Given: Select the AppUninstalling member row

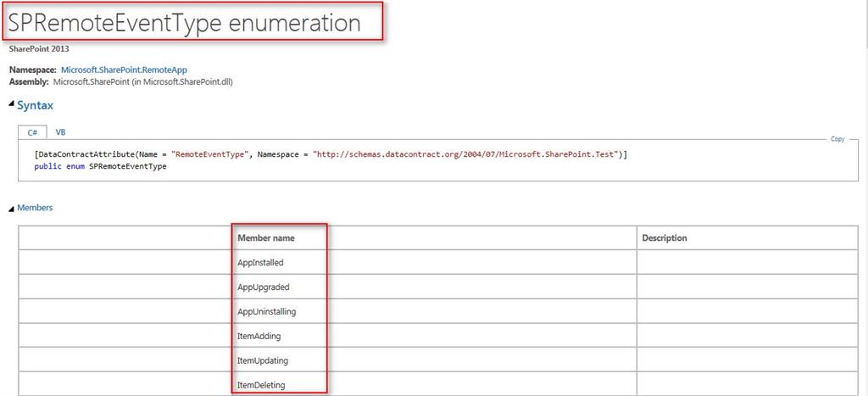Looking at the screenshot, I should click(x=267, y=311).
